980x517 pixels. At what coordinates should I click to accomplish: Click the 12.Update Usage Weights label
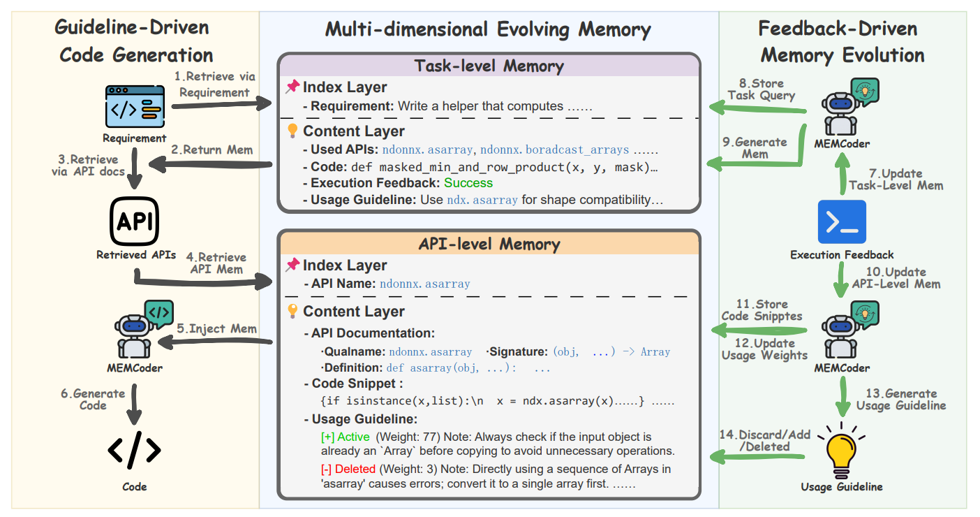pyautogui.click(x=766, y=349)
